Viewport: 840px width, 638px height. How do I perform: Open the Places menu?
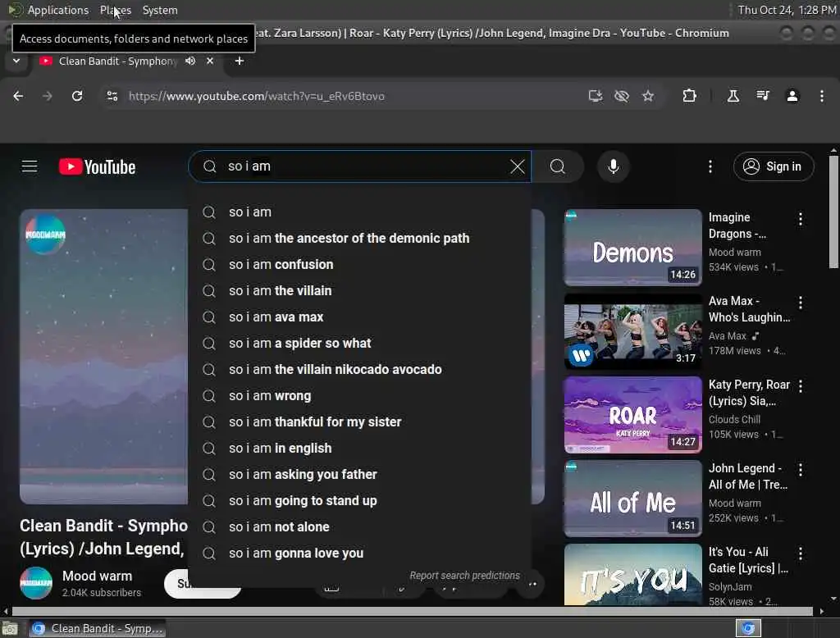[x=115, y=10]
